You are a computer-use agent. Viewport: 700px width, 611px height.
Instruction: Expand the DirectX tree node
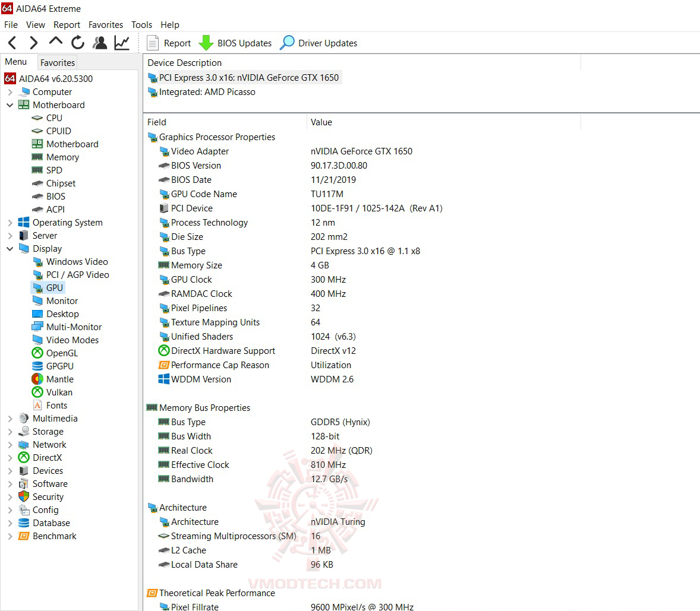coord(10,458)
